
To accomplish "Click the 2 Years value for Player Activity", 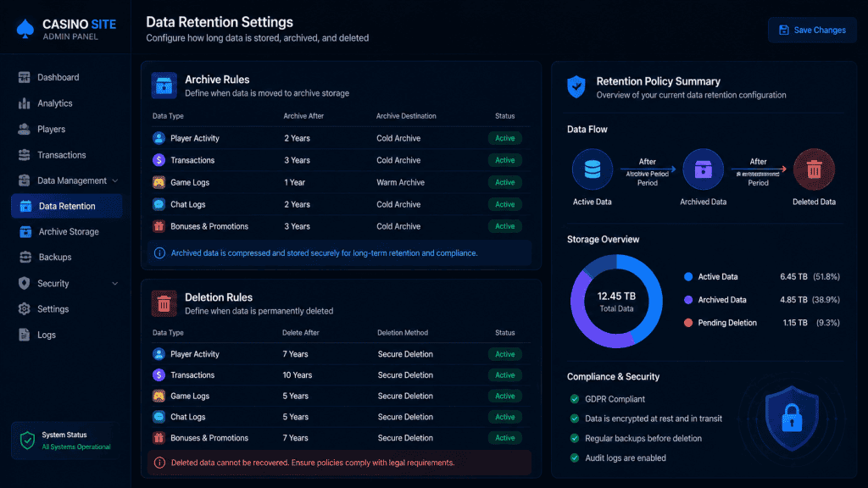I will coord(298,138).
